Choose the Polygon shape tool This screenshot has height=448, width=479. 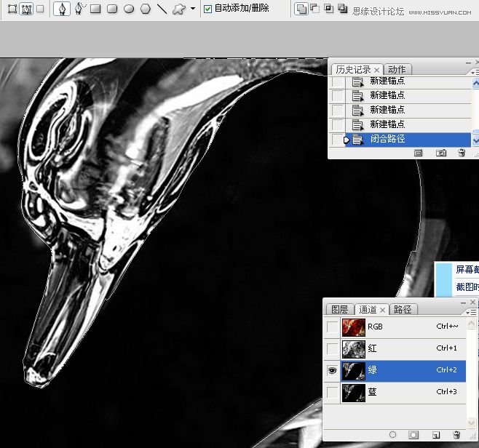145,9
